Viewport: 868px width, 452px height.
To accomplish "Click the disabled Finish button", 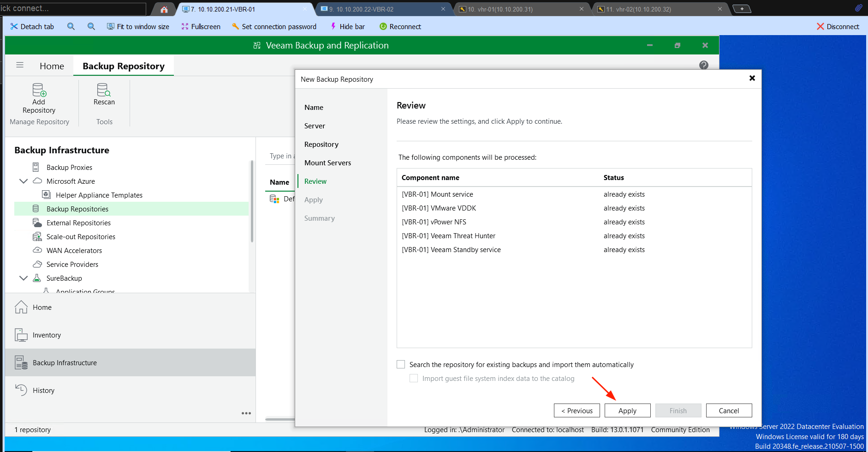I will tap(678, 410).
